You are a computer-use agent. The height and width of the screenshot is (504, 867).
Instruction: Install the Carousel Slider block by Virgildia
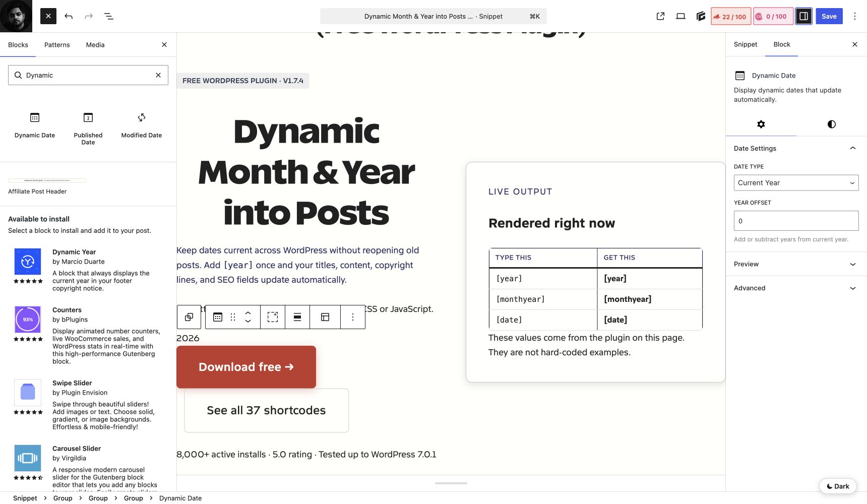[88, 466]
